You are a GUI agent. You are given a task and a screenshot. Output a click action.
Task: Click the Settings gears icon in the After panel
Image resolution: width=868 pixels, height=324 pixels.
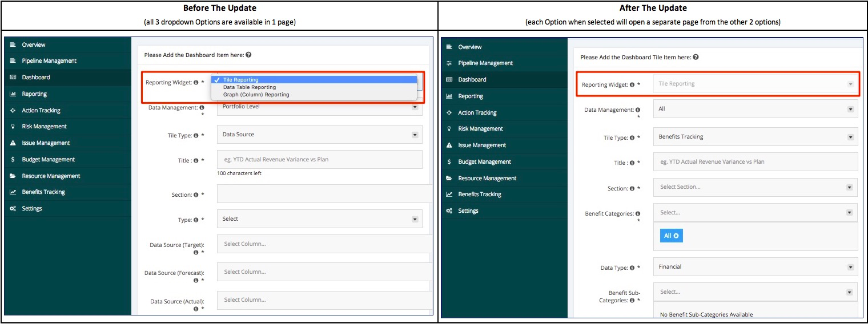[x=449, y=210]
